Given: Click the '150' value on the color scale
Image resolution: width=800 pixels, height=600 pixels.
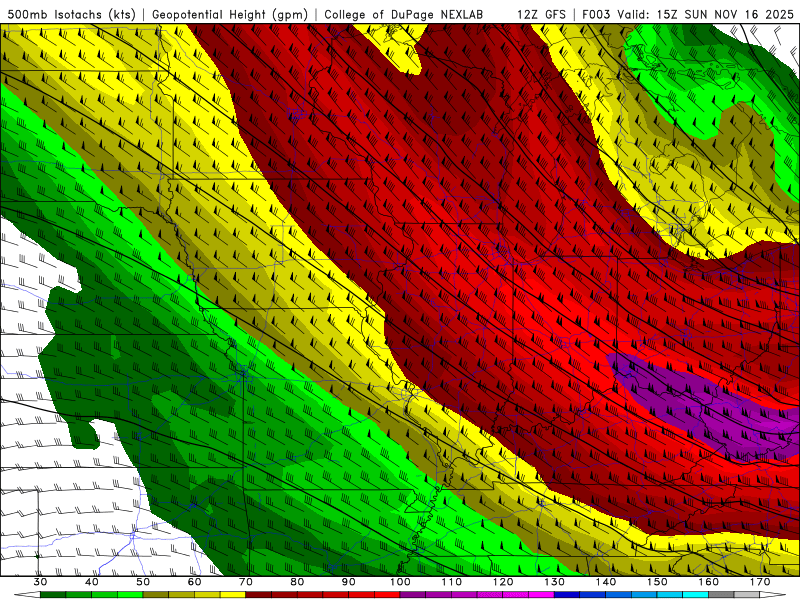Looking at the screenshot, I should (657, 582).
